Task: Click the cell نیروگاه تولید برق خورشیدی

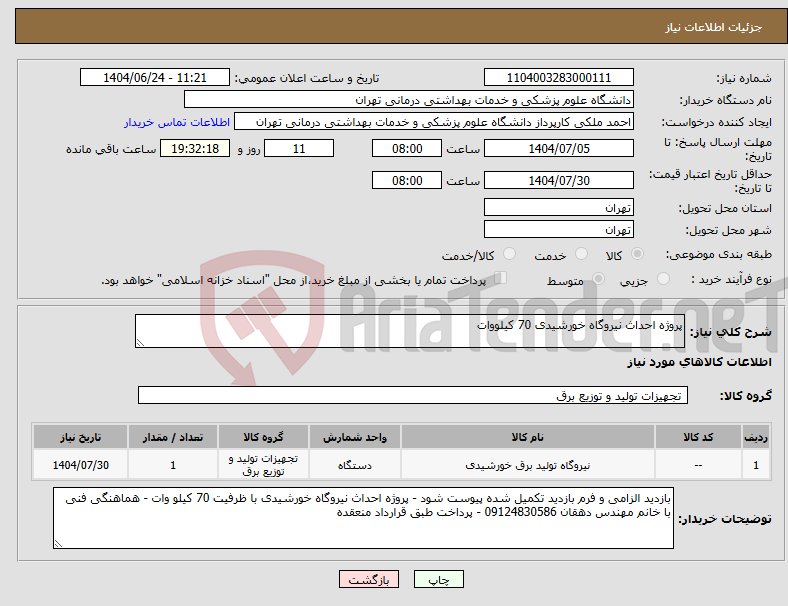Action: click(528, 465)
